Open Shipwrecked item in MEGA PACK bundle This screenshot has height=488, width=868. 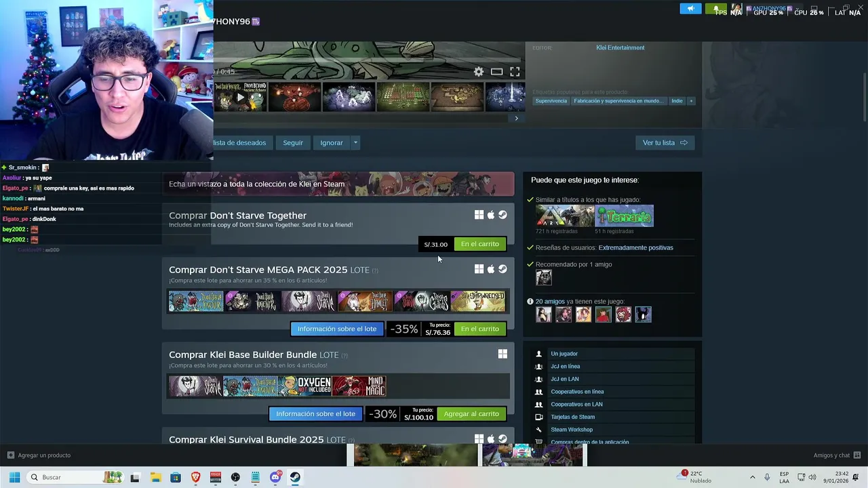pos(478,301)
